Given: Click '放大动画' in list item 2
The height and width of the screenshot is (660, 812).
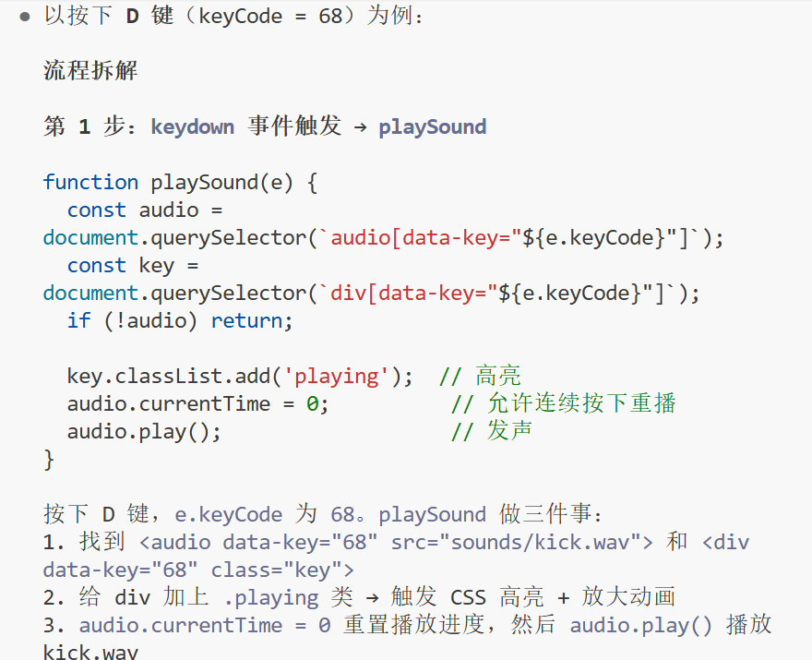Looking at the screenshot, I should [628, 597].
